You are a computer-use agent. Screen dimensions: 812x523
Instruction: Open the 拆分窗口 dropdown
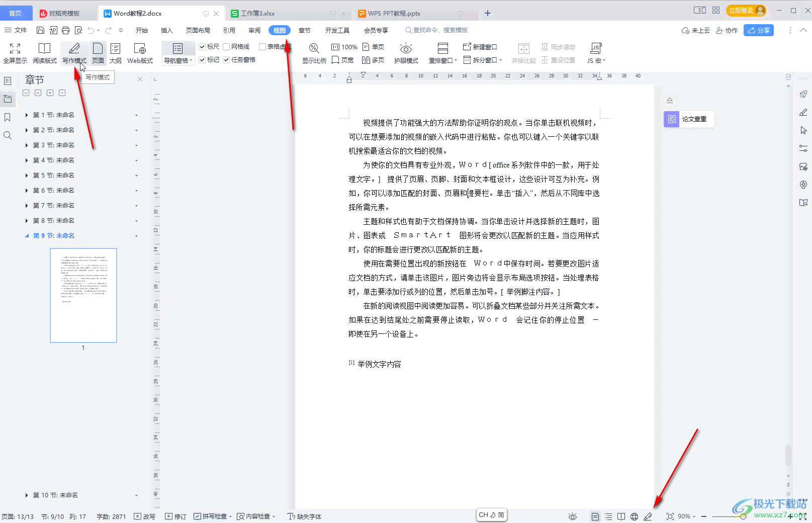click(483, 60)
